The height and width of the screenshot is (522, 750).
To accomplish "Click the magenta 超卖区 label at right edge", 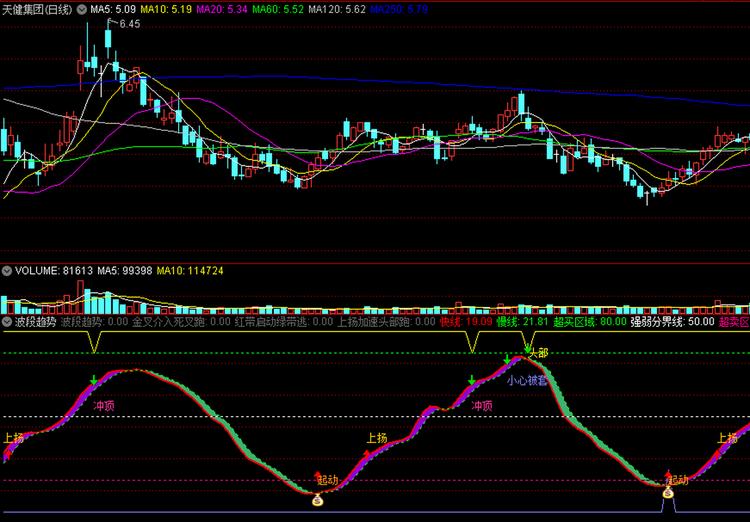I will pyautogui.click(x=734, y=322).
